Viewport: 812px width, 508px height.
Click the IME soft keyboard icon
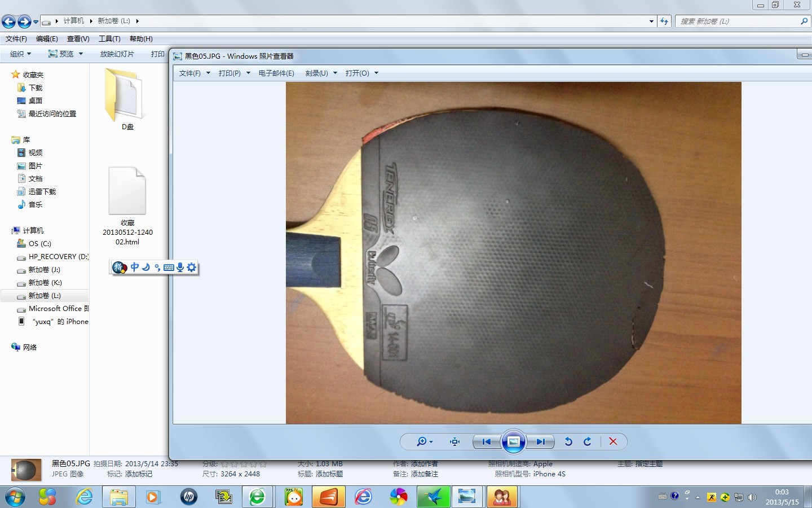(x=169, y=268)
